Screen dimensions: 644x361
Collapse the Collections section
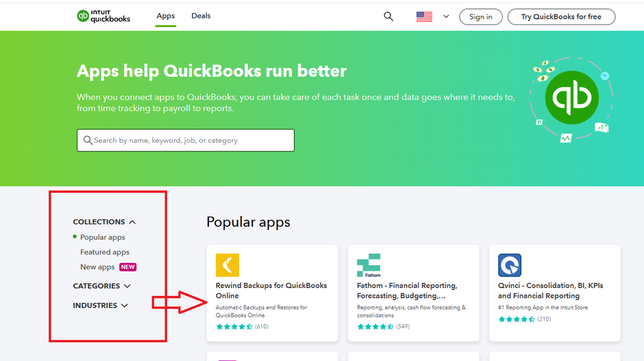pyautogui.click(x=104, y=222)
